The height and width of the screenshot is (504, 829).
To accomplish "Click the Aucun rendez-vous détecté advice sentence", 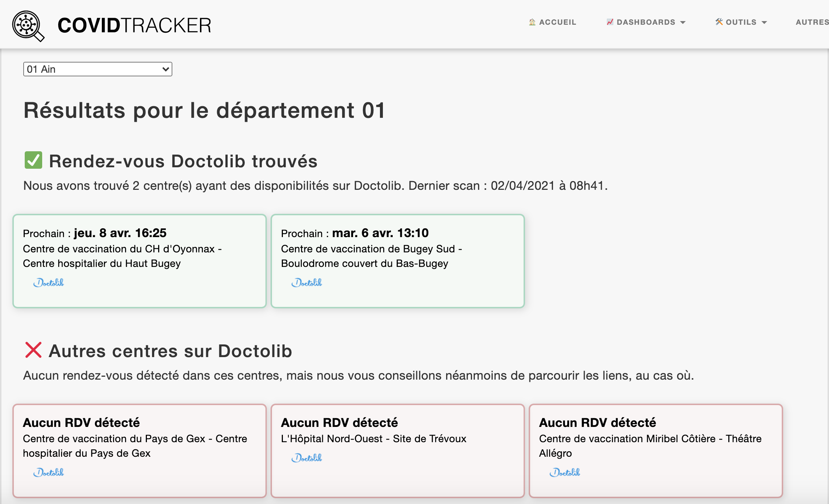I will (x=359, y=375).
